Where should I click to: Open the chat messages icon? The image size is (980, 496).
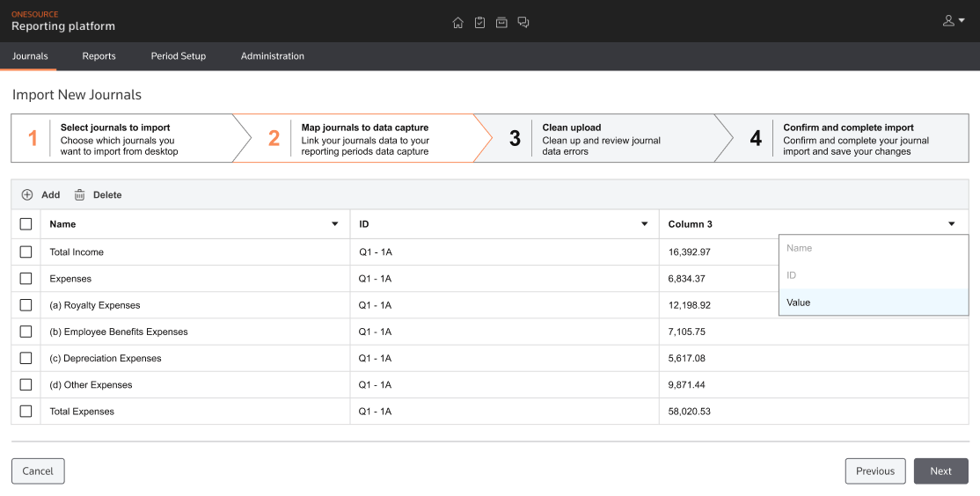tap(523, 22)
